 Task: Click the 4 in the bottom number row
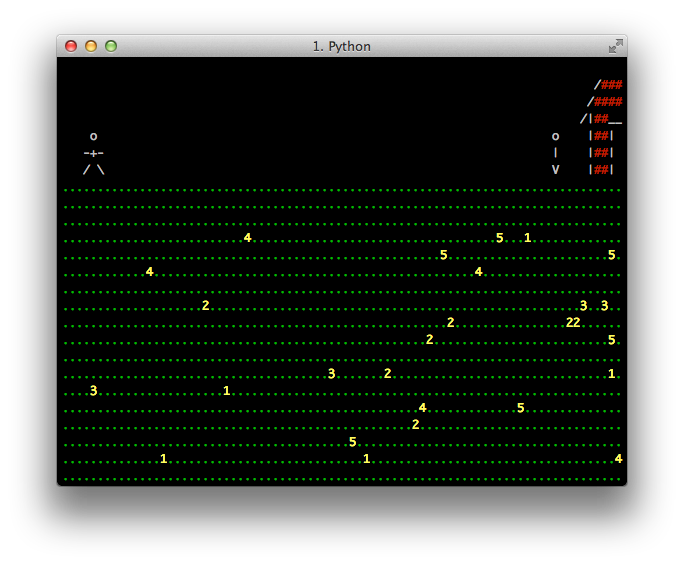(618, 459)
